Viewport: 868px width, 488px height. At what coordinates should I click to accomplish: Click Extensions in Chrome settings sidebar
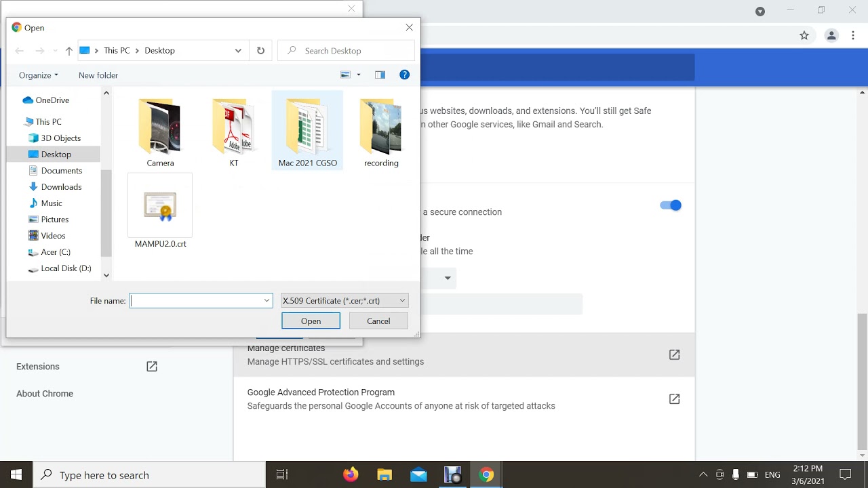38,367
